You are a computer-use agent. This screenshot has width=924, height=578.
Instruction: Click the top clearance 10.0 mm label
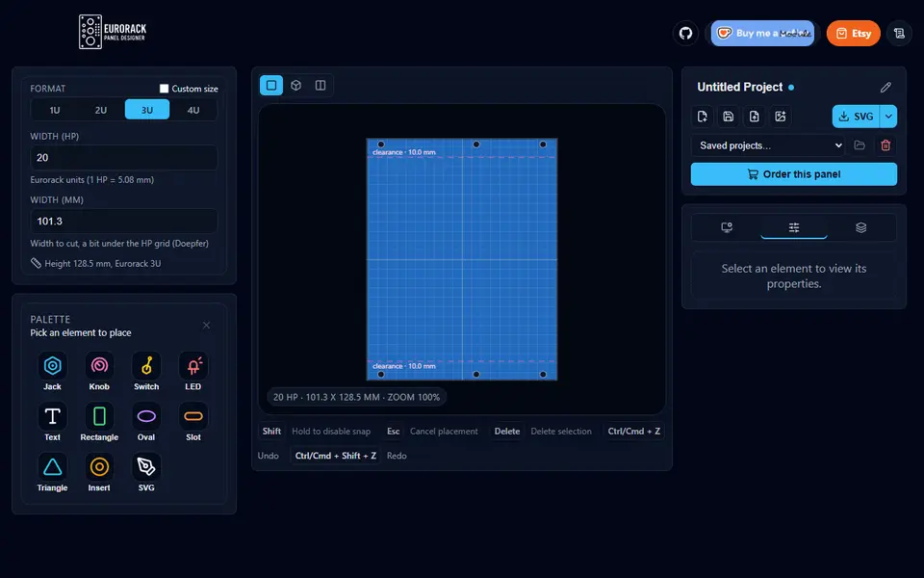pos(403,152)
